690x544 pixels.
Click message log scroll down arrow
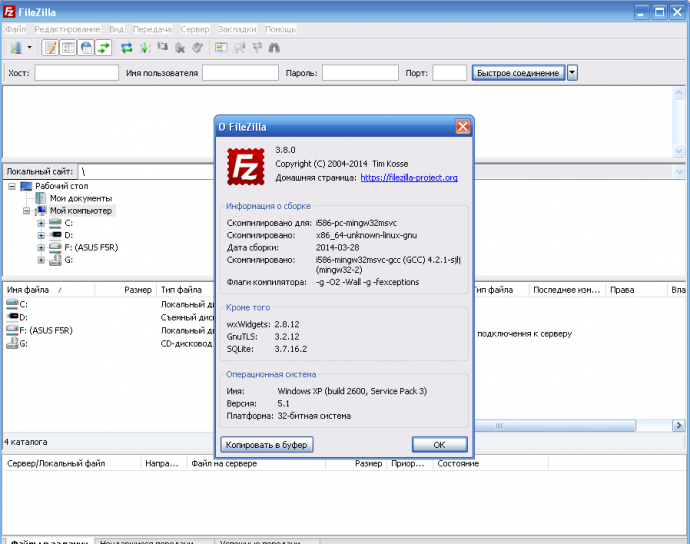click(x=679, y=151)
